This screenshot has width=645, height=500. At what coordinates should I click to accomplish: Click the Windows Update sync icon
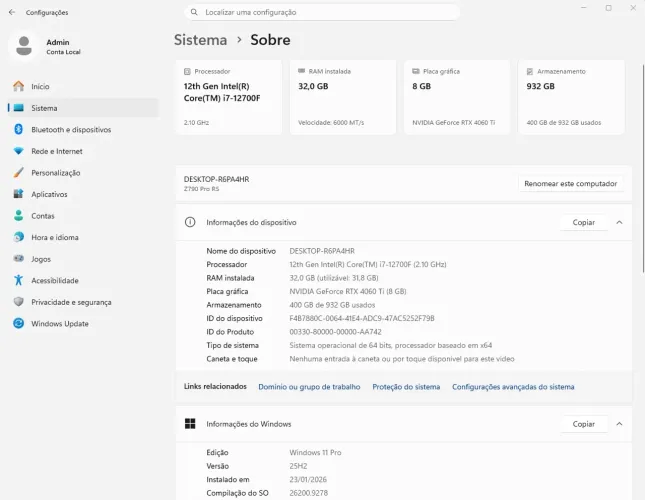tap(19, 323)
